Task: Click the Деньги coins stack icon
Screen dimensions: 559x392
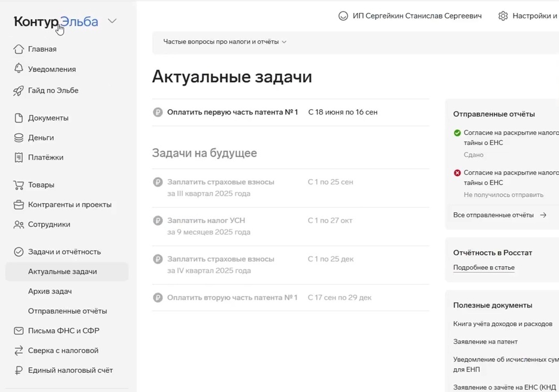Action: click(19, 138)
